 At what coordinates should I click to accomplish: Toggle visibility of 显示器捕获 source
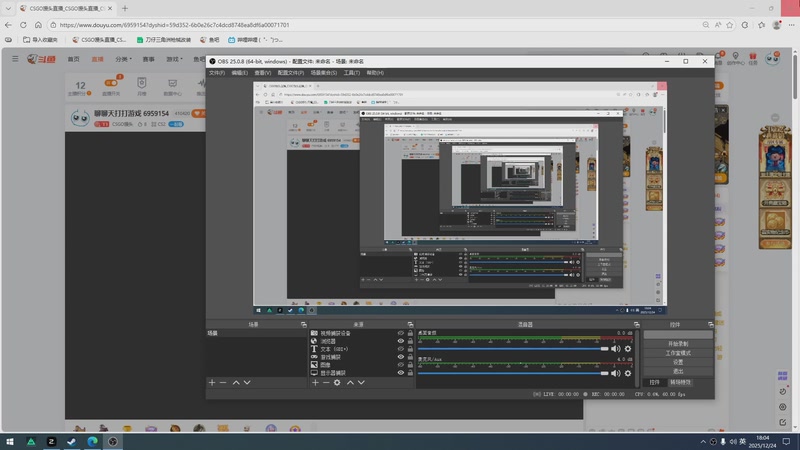coord(401,372)
